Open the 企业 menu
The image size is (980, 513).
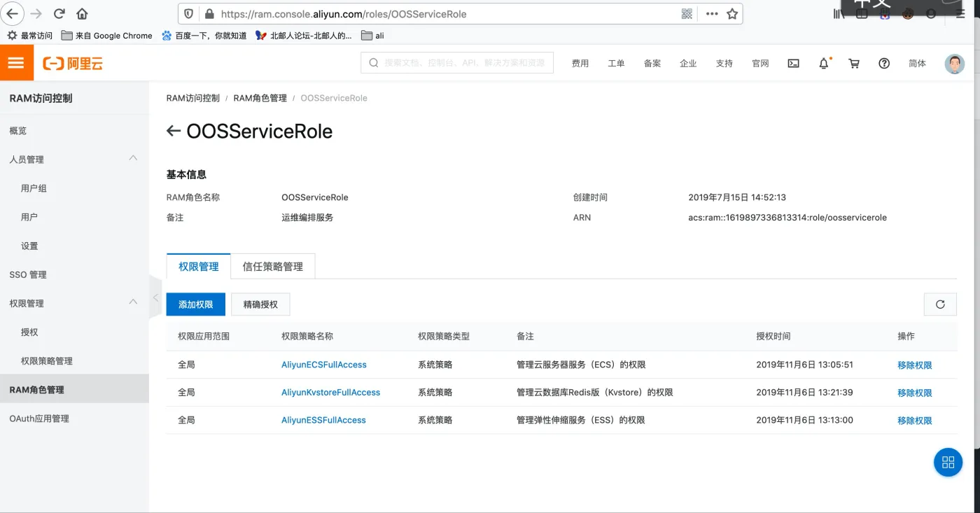coord(688,63)
